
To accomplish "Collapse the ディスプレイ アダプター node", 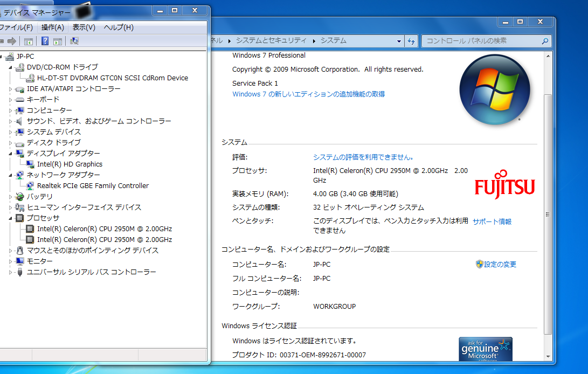I will click(x=10, y=154).
